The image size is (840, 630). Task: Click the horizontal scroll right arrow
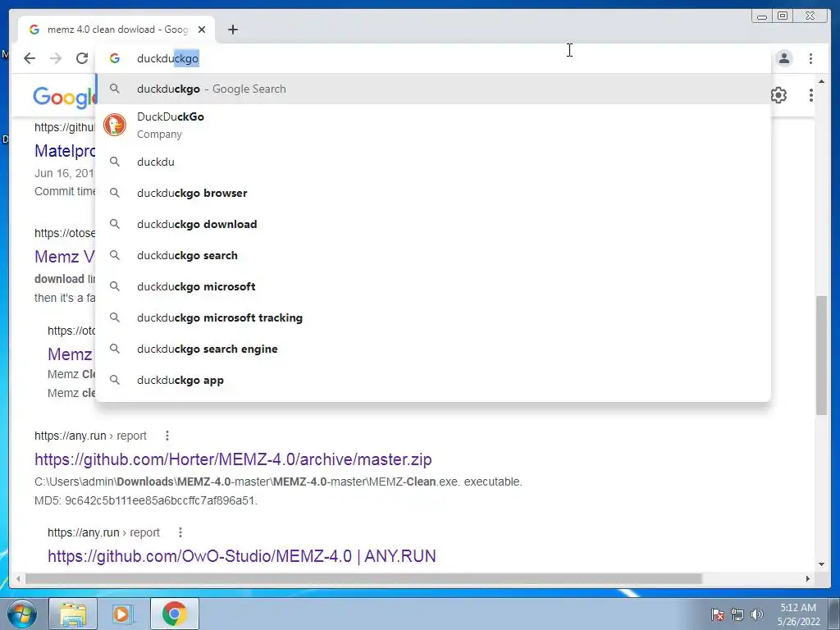[x=808, y=578]
